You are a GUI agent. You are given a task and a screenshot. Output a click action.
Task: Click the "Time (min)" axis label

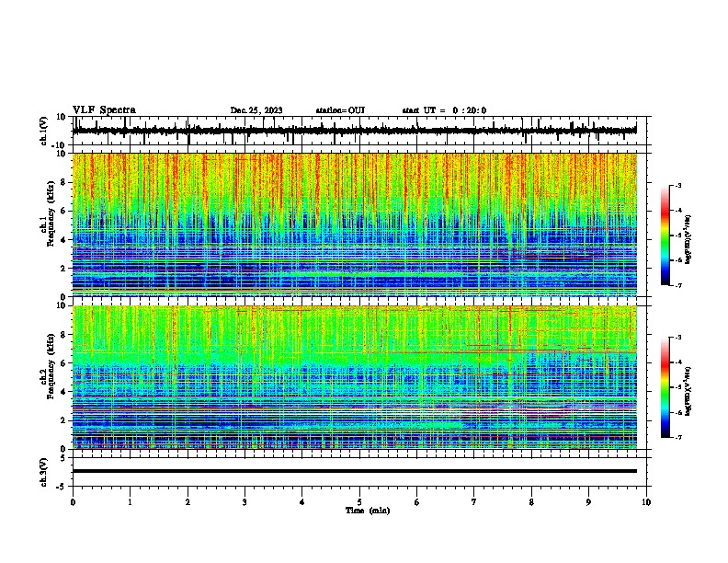click(x=368, y=511)
